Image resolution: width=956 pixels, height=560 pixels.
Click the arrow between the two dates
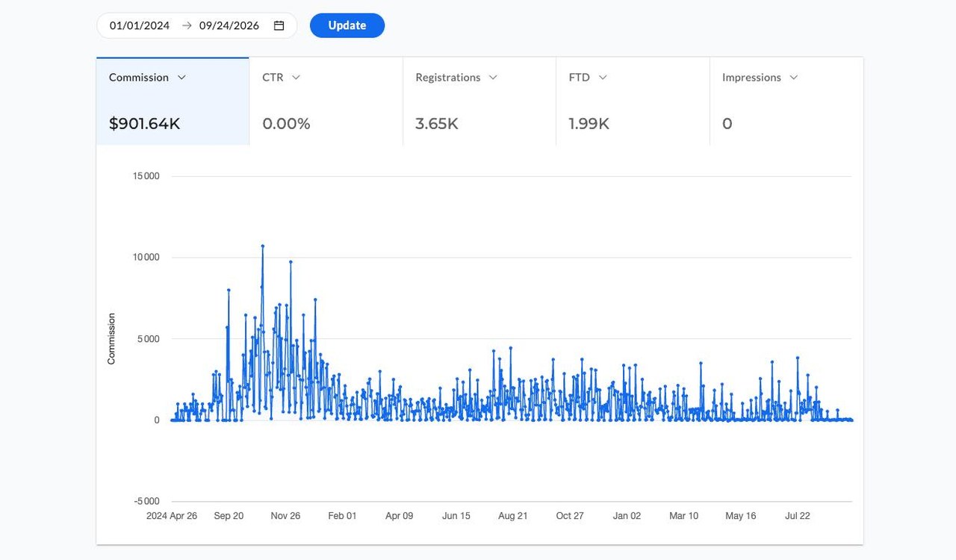click(x=187, y=25)
